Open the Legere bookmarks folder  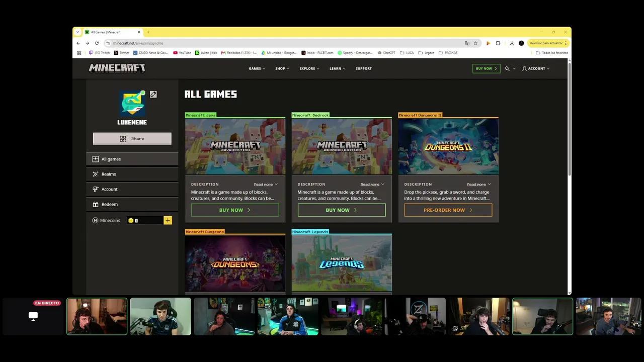426,53
